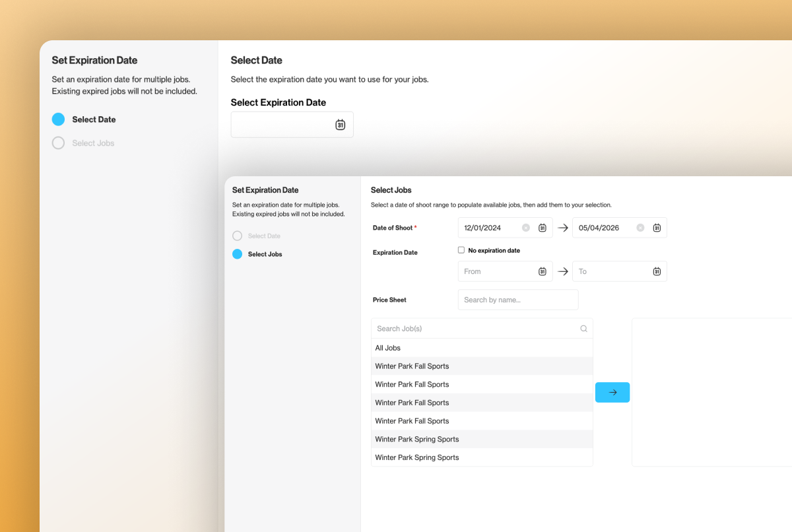Select the Select Date step in back window
Viewport: 792px width, 532px height.
pyautogui.click(x=84, y=119)
